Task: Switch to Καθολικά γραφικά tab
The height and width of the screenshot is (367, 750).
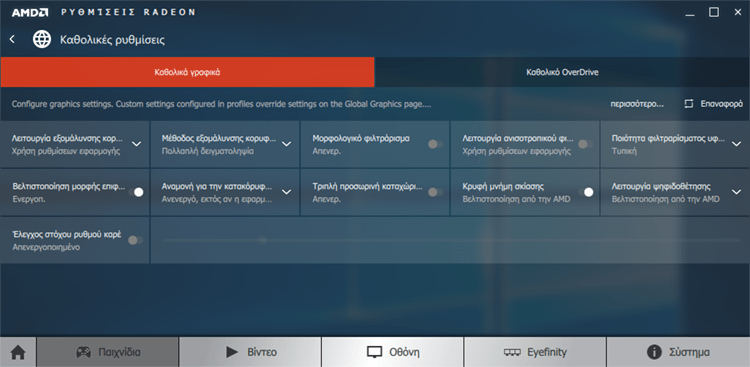Action: tap(187, 72)
